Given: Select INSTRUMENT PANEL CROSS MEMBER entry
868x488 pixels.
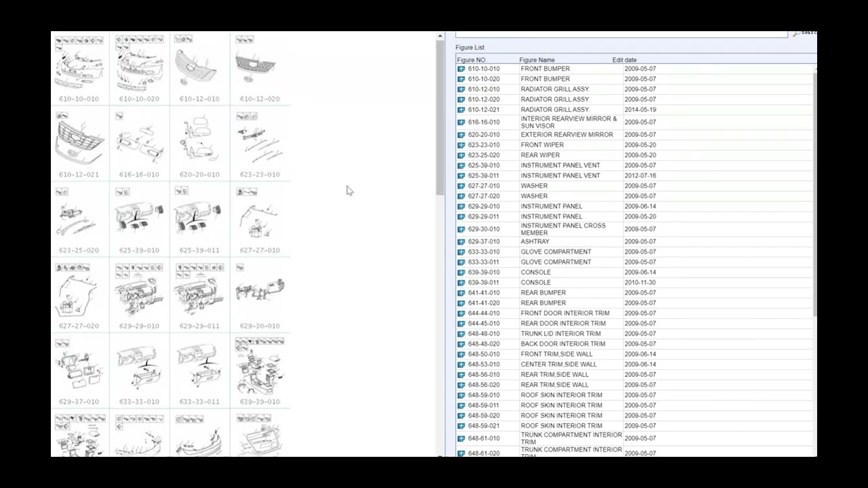Looking at the screenshot, I should (564, 229).
